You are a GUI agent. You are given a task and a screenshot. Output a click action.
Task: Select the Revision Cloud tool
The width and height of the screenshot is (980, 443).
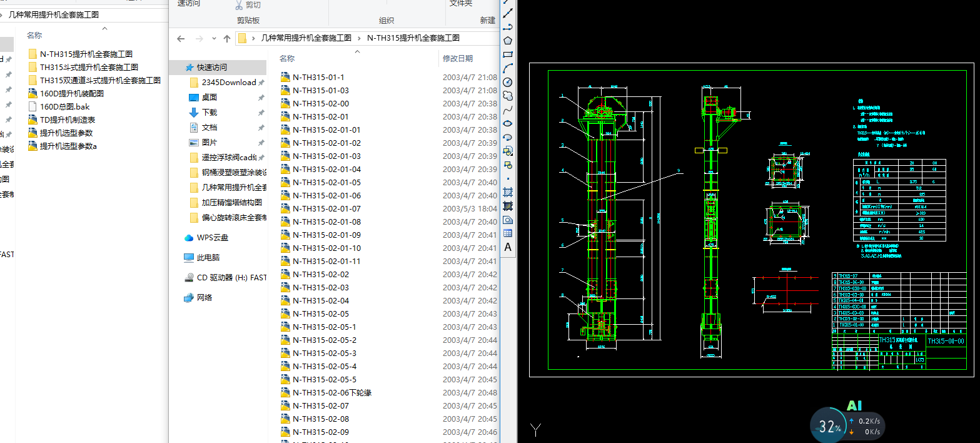[508, 96]
